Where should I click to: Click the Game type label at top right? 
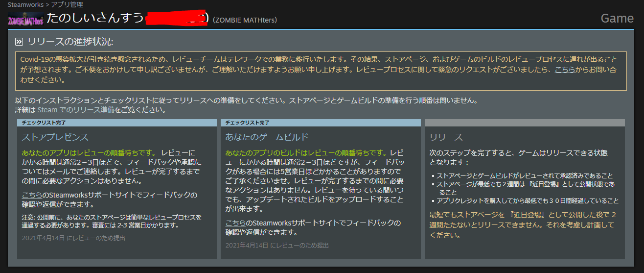617,19
